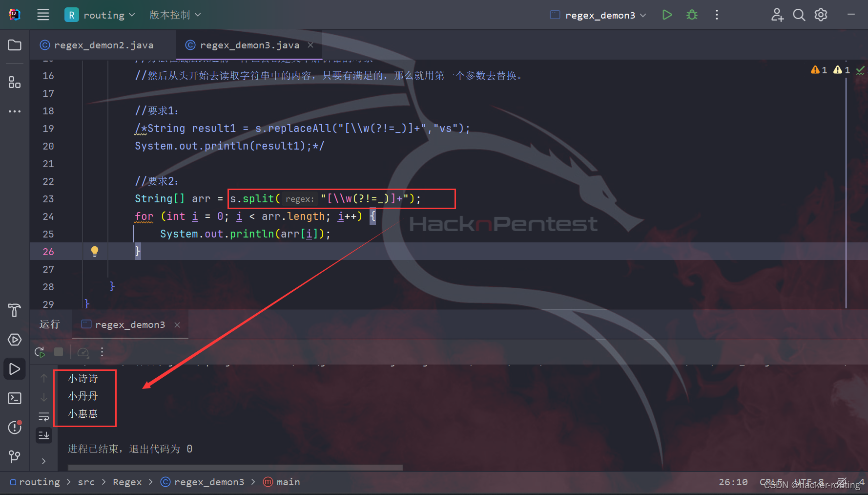Viewport: 868px width, 495px height.
Task: Toggle the Run tool window
Action: tap(15, 369)
